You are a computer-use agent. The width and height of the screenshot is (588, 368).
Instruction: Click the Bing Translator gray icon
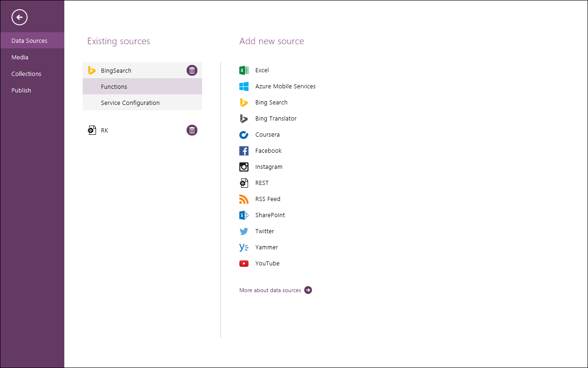click(x=244, y=119)
